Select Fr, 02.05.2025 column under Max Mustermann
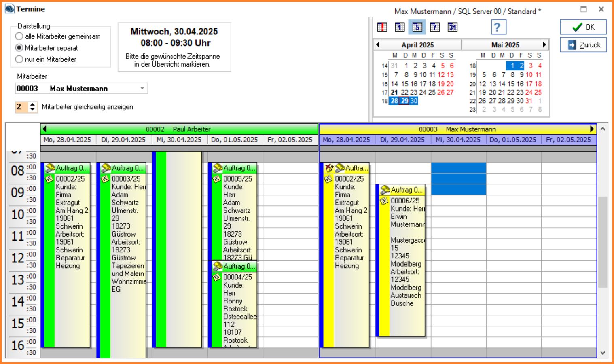This screenshot has width=614, height=364. [x=568, y=140]
